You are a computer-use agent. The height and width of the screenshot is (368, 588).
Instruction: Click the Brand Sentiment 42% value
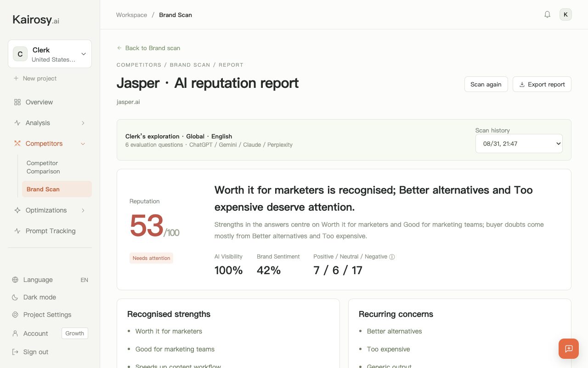click(269, 270)
